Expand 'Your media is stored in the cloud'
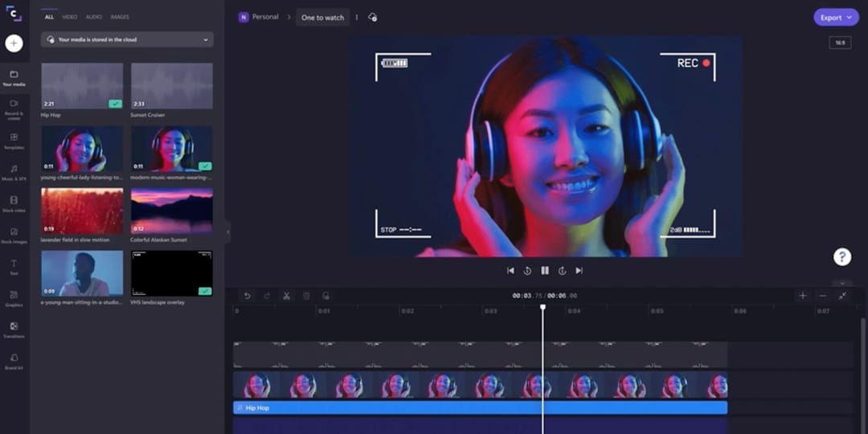Viewport: 868px width, 434px height. [x=127, y=39]
